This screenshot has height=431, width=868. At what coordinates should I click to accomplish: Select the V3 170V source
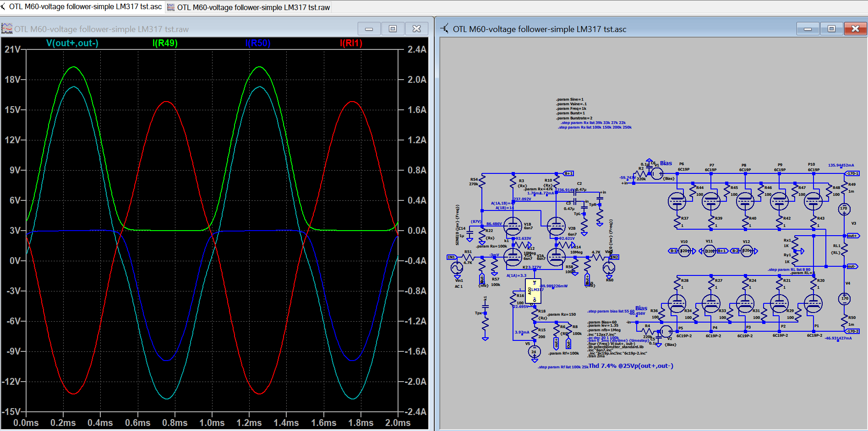tap(844, 209)
